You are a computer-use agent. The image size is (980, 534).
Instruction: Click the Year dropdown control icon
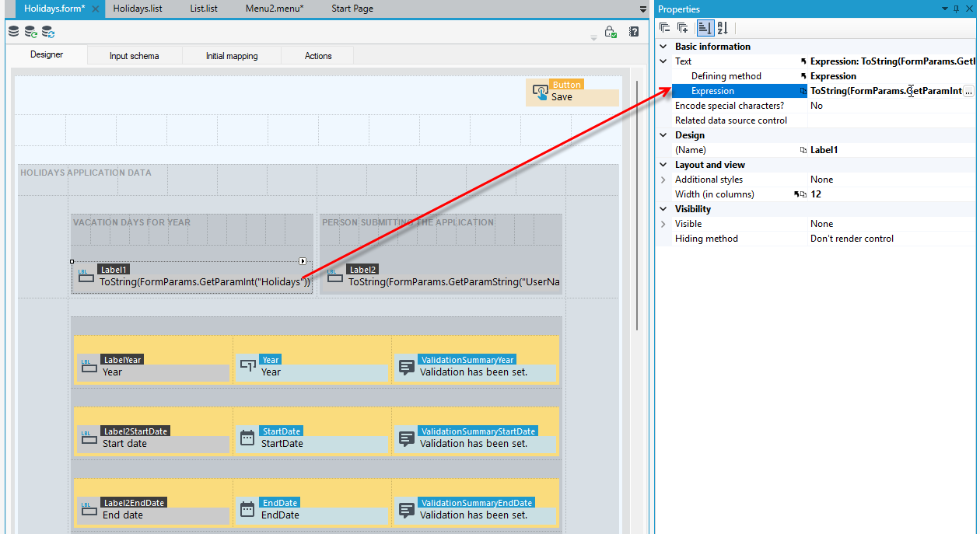point(247,365)
